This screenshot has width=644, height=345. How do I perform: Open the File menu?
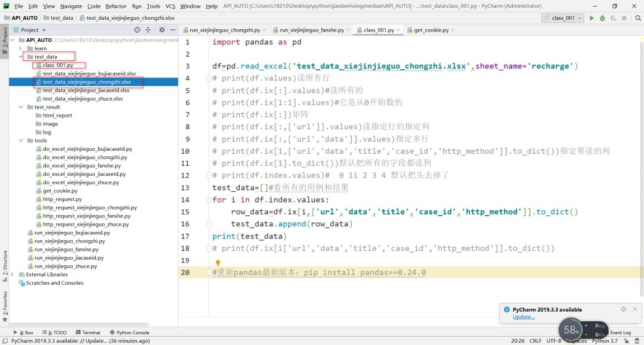pyautogui.click(x=19, y=6)
